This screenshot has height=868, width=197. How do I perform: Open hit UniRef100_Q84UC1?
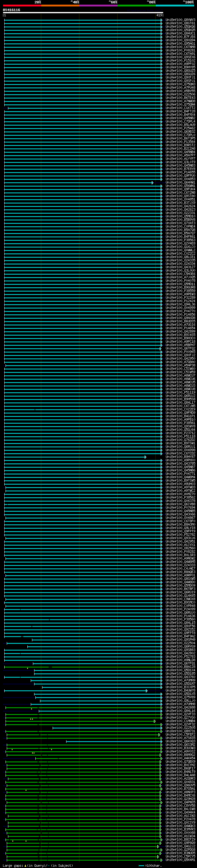pos(180,33)
